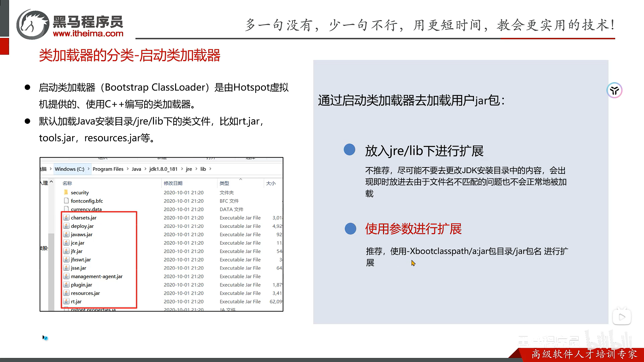Click the jfr.jar file icon
Screen dimensions: 644x362
(x=66, y=251)
